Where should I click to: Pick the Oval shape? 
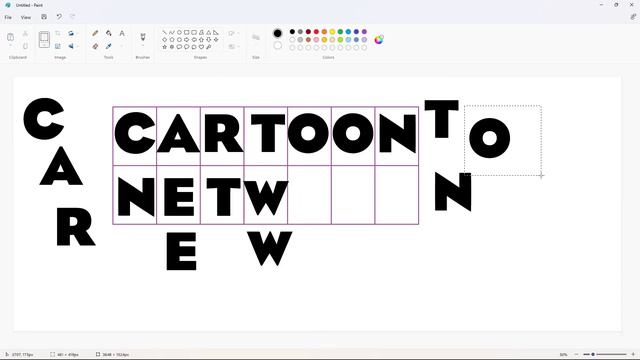(x=179, y=32)
